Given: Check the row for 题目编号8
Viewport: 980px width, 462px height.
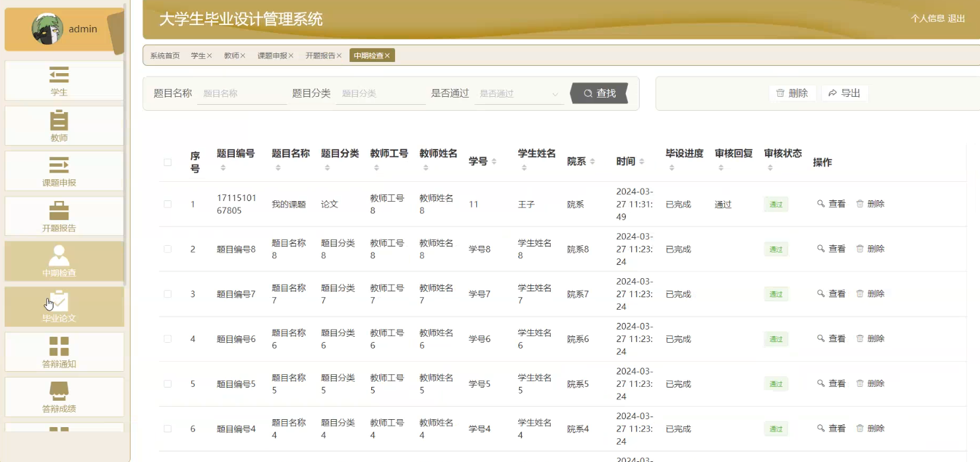Looking at the screenshot, I should click(x=168, y=249).
